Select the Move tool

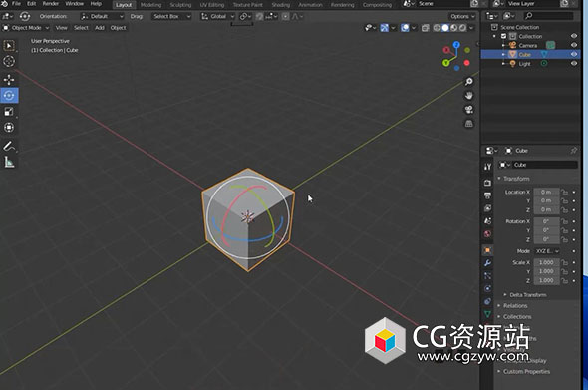(x=9, y=80)
